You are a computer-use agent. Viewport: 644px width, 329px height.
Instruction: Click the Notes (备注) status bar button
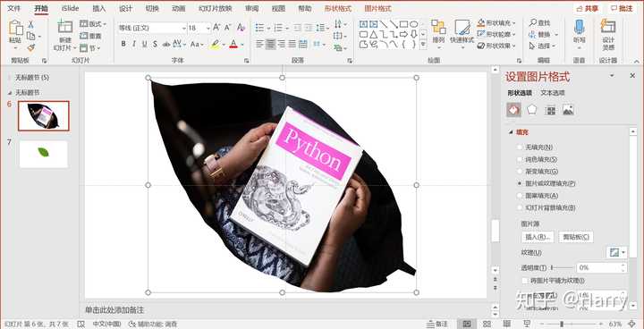pos(437,324)
